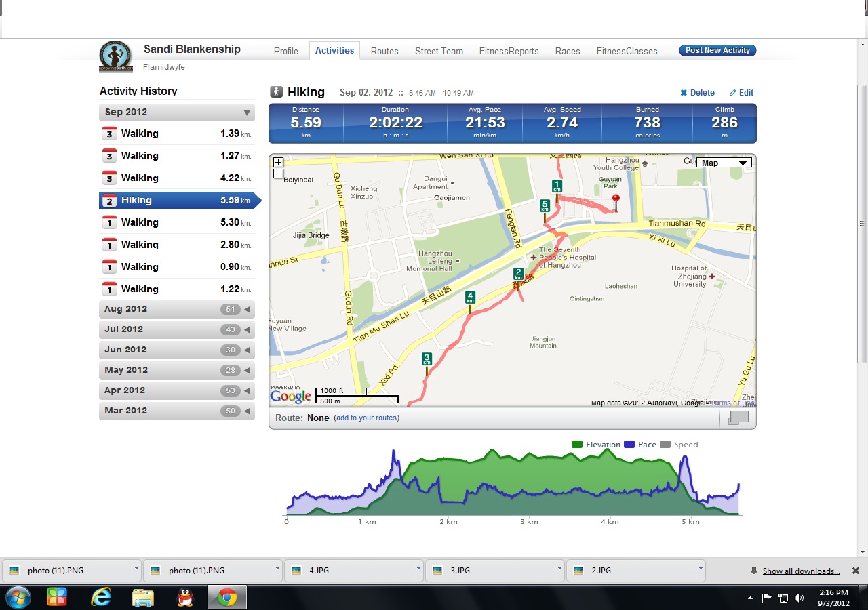Switch to the Routes tab
Viewport: 868px width, 610px height.
coord(384,51)
